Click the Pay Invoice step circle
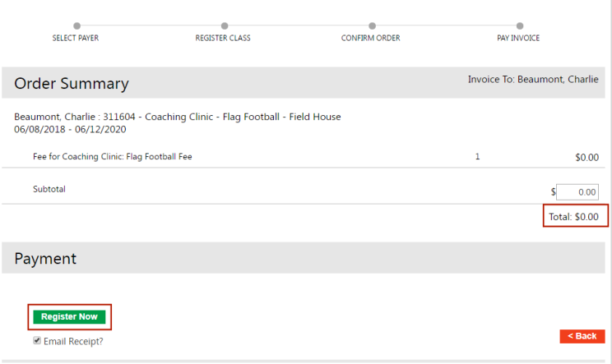The image size is (612, 364). click(x=519, y=25)
